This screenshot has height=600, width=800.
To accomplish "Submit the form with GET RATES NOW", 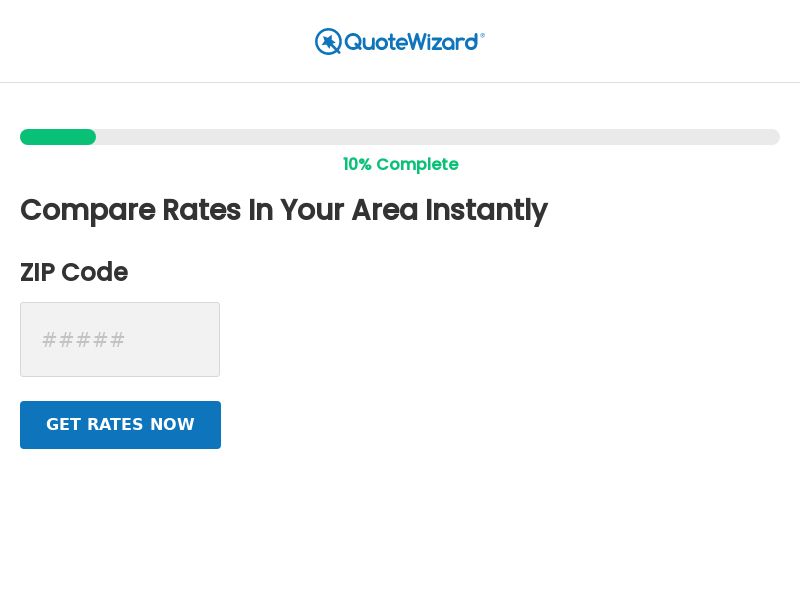I will tap(120, 424).
